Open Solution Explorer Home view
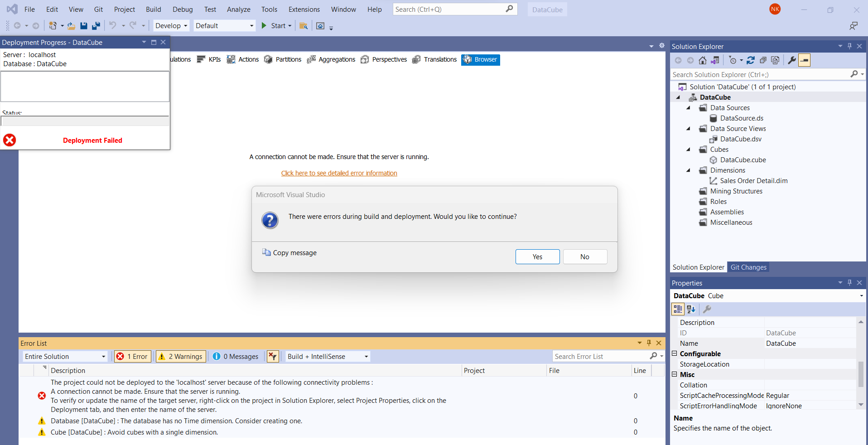Image resolution: width=868 pixels, height=445 pixels. click(x=703, y=60)
